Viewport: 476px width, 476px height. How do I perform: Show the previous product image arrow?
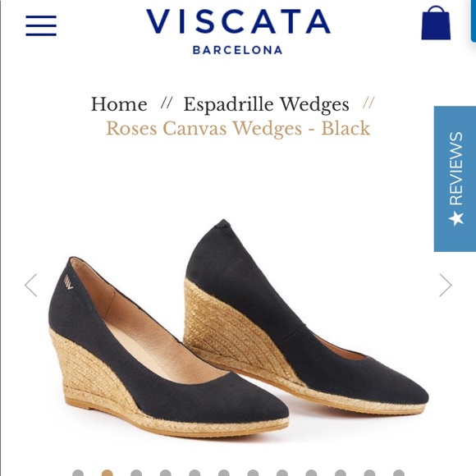coord(31,285)
